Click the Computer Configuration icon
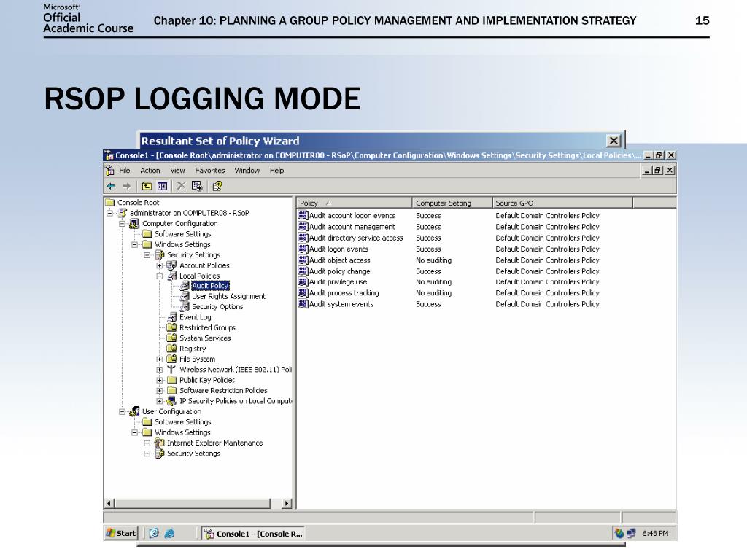 pyautogui.click(x=134, y=223)
